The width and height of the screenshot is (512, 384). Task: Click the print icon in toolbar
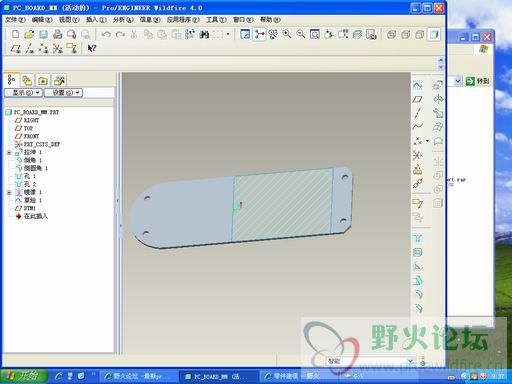[x=58, y=34]
